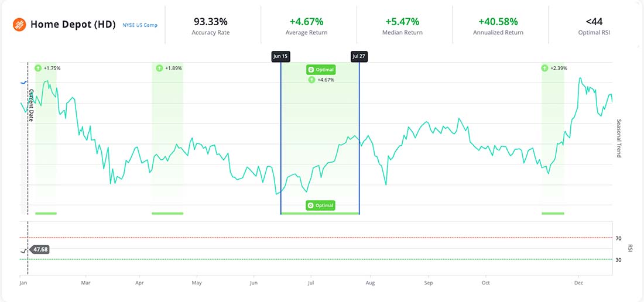644x302 pixels.
Task: Open the NYSE US Comp link
Action: click(x=140, y=25)
